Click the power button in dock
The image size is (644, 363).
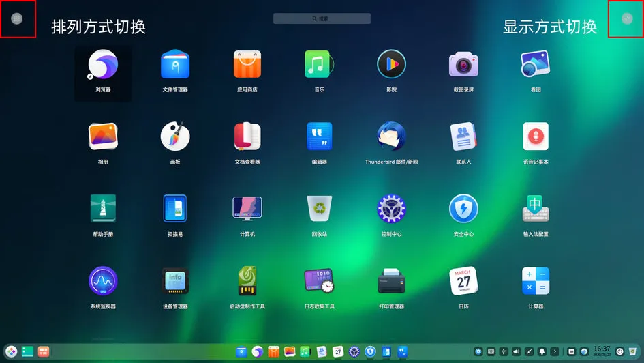619,351
